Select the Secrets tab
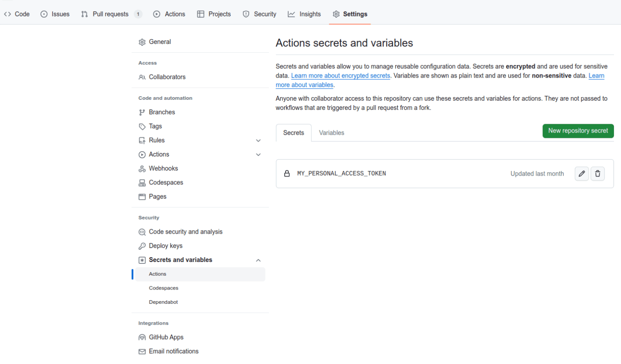Screen dimensions: 621x364 coord(294,133)
